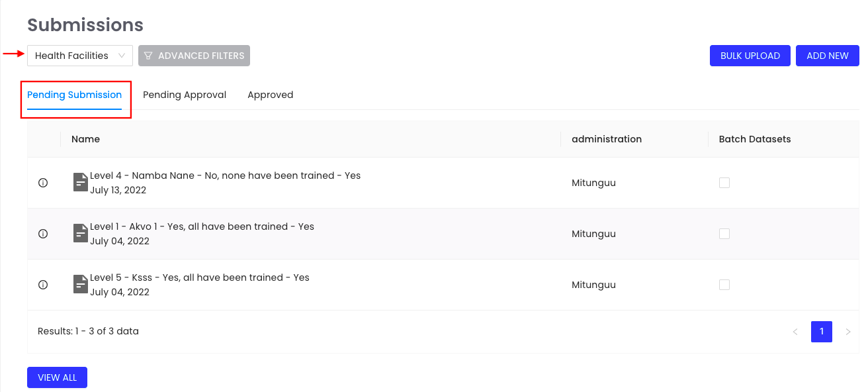Screen dimensions: 868x392
Task: Click document icon beside Level 5 Ksss
Action: tap(80, 284)
